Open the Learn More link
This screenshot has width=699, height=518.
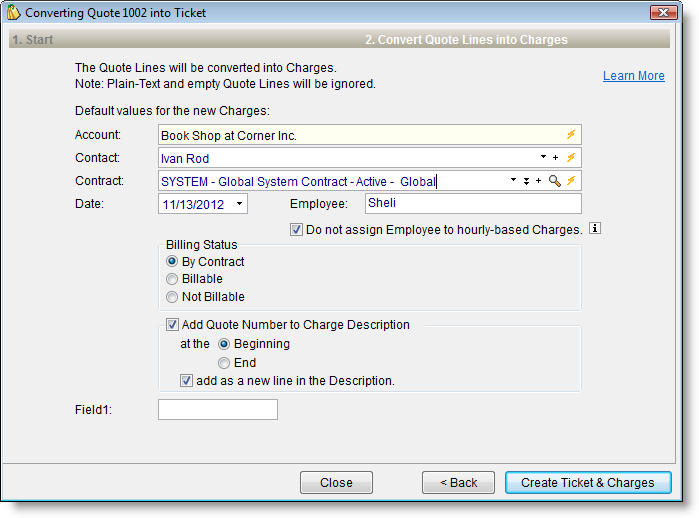pyautogui.click(x=633, y=76)
